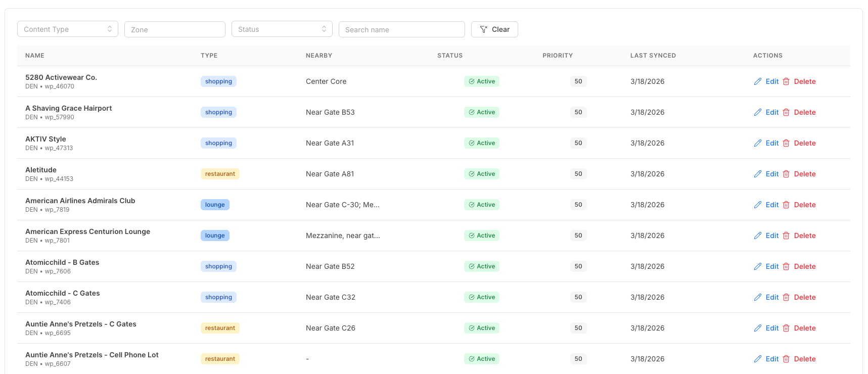Select Near Gate B52 cell
Viewport: 868px width, 374px height.
tap(330, 266)
